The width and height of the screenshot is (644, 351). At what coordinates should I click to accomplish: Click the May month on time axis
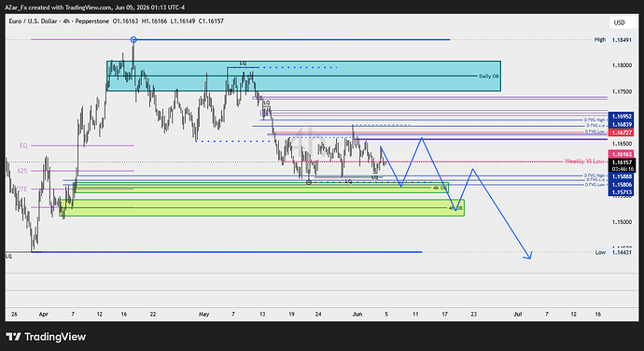[203, 314]
